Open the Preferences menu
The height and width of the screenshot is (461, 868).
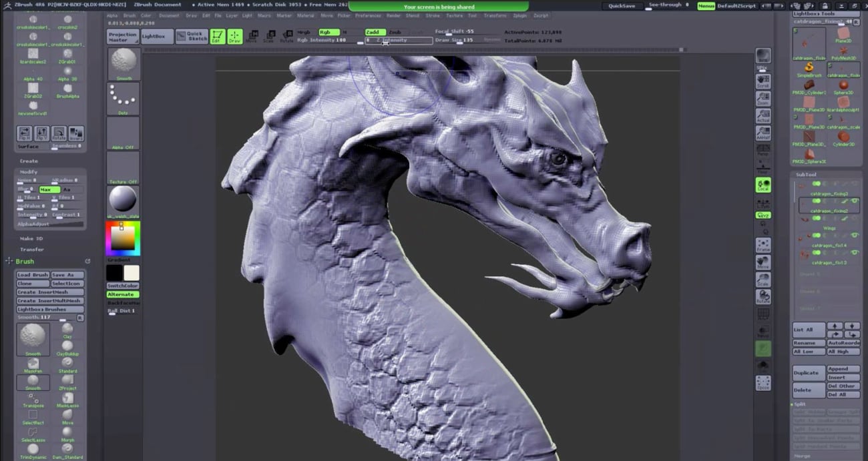point(368,15)
